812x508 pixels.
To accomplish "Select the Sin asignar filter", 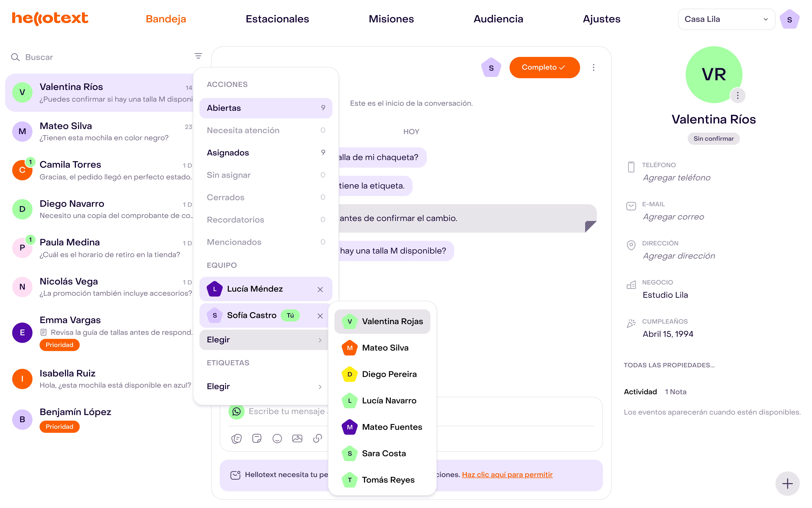I will coord(266,175).
